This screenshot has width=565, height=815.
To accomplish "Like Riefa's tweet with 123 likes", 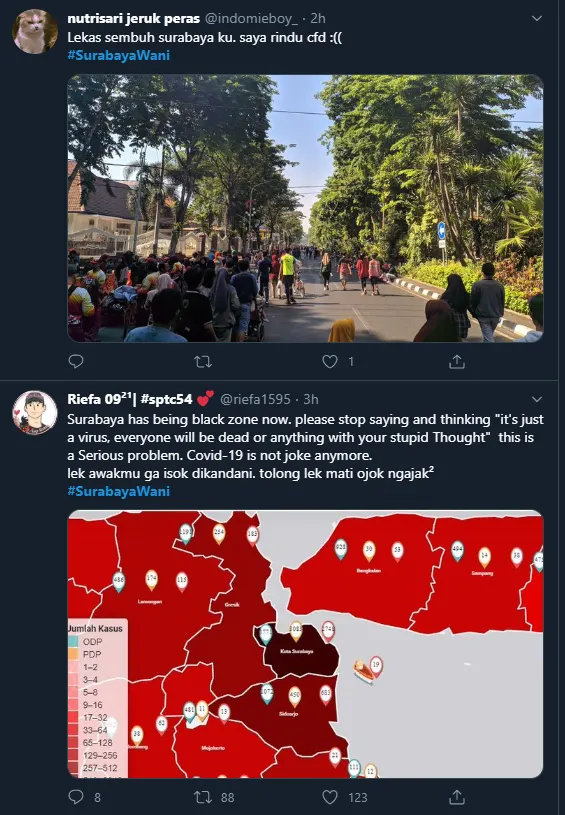I will point(330,797).
